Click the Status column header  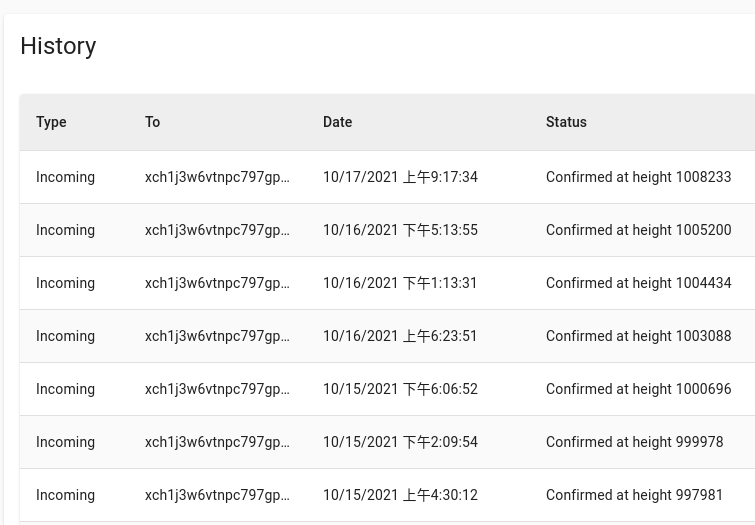(566, 122)
